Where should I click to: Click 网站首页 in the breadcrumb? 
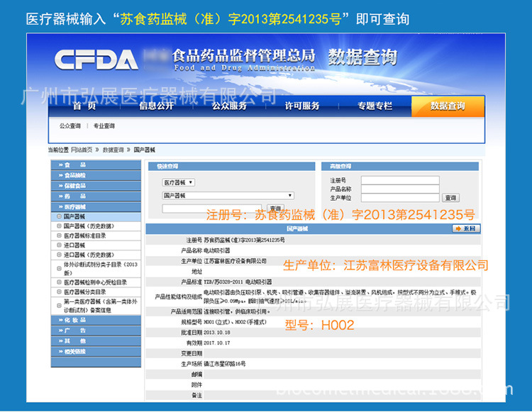82,150
